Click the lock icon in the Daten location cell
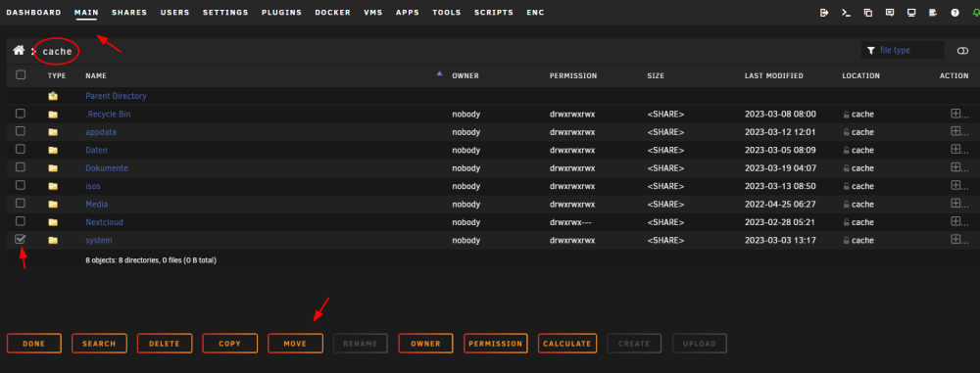 pos(847,151)
